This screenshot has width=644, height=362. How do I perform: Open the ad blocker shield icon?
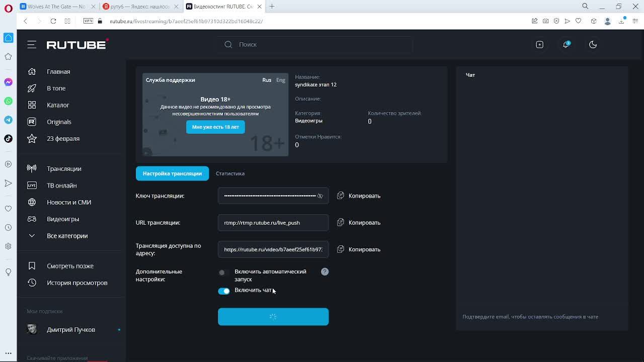[x=556, y=21]
